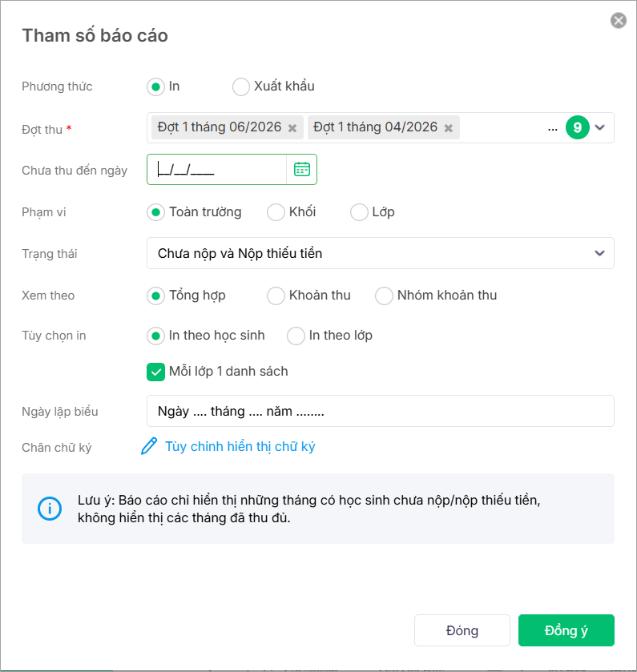
Task: Open the "Trạng thái" status dropdown
Action: 381,253
